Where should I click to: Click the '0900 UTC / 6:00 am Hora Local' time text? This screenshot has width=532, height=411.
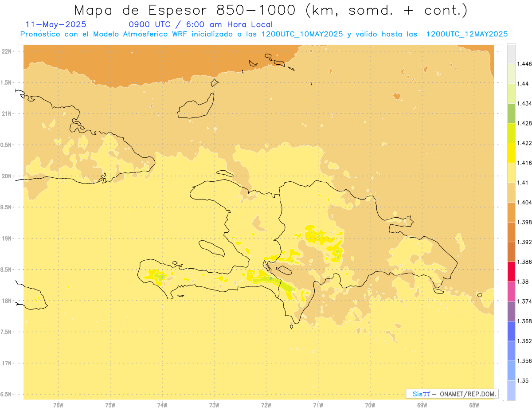click(x=200, y=24)
